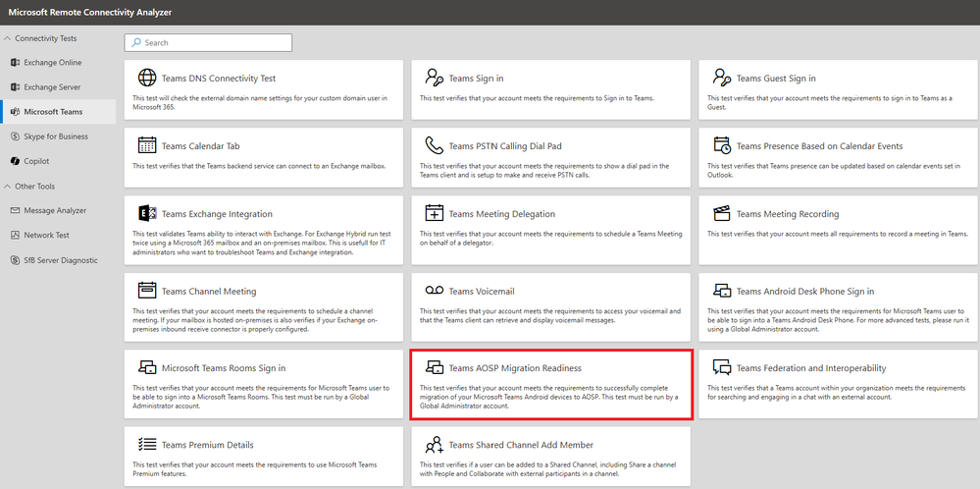This screenshot has height=489, width=980.
Task: Open the Teams Calendar Tab title
Action: point(201,145)
